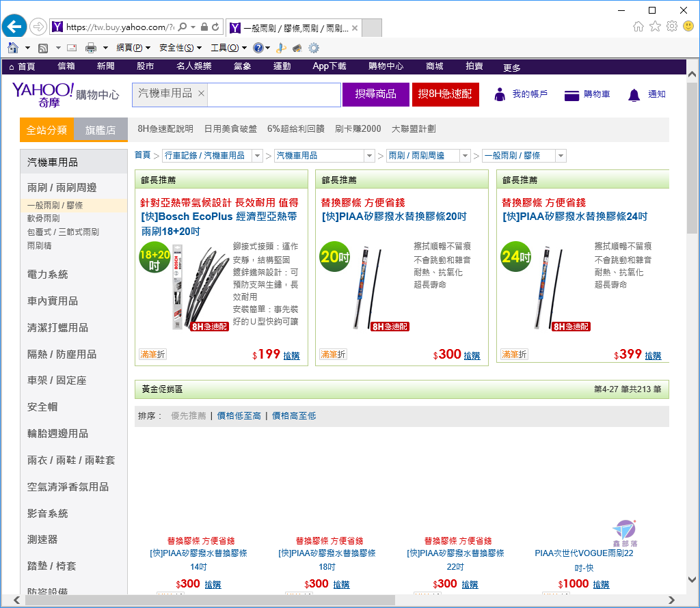Expand the 行車記錄 / 汽機車用品 breadcrumb dropdown
Image resolution: width=700 pixels, height=608 pixels.
pyautogui.click(x=257, y=156)
